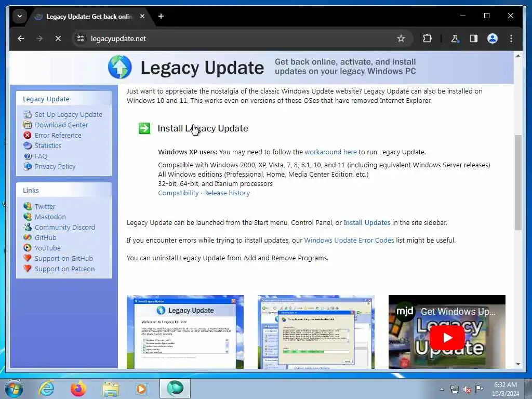Follow the workaround here link

tap(330, 152)
